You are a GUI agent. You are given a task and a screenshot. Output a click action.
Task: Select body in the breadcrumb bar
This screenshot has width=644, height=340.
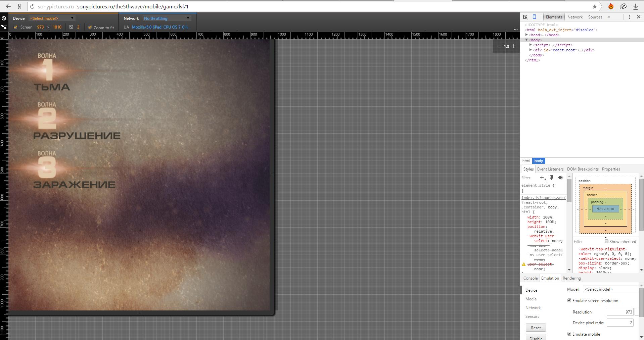pyautogui.click(x=538, y=161)
